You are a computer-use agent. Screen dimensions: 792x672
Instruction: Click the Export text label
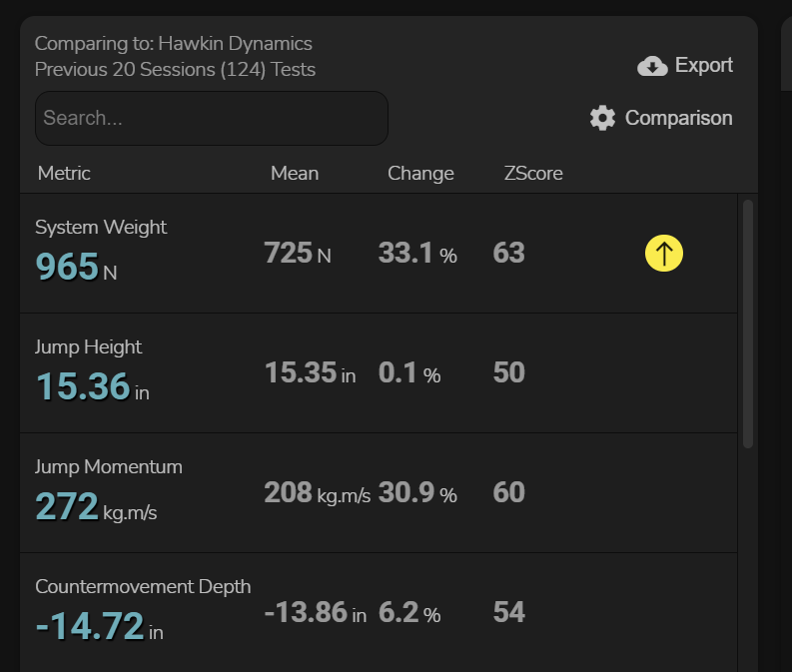(x=703, y=65)
